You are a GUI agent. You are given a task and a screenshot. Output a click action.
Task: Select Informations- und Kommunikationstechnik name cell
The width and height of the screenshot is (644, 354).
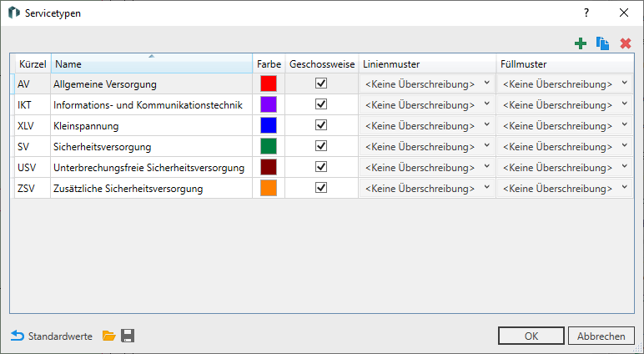click(x=152, y=105)
